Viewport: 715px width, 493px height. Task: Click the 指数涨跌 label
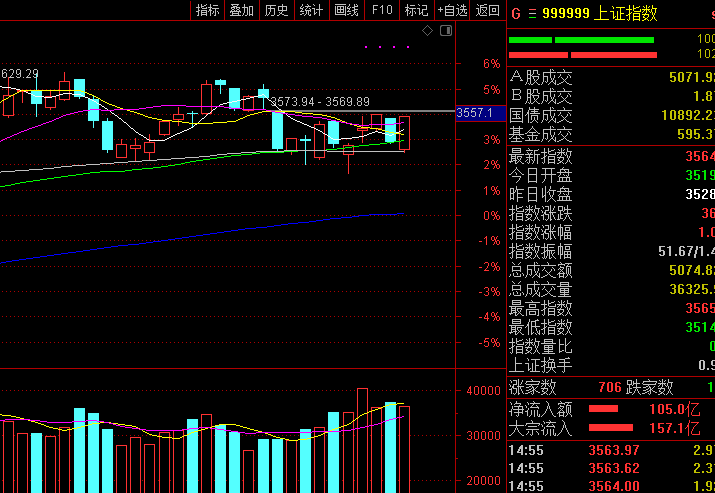pyautogui.click(x=540, y=213)
